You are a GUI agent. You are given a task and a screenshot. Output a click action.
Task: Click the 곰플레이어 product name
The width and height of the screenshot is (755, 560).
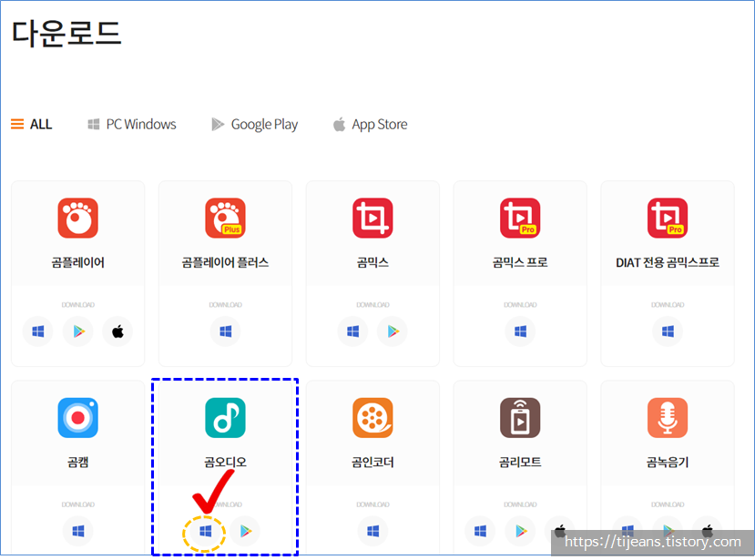(x=78, y=262)
